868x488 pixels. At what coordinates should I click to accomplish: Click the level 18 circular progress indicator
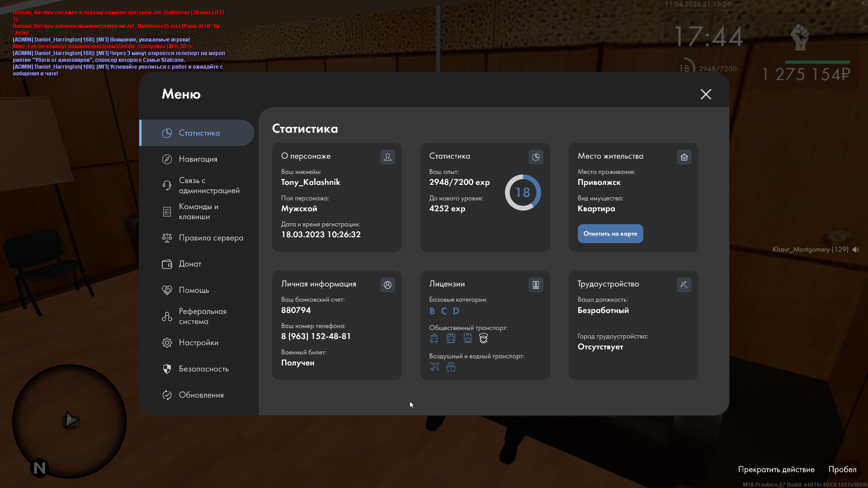click(523, 192)
